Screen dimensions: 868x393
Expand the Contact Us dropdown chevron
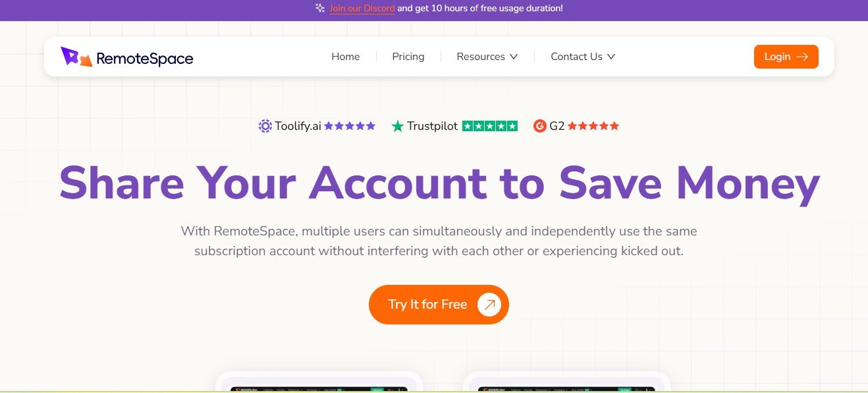click(611, 57)
